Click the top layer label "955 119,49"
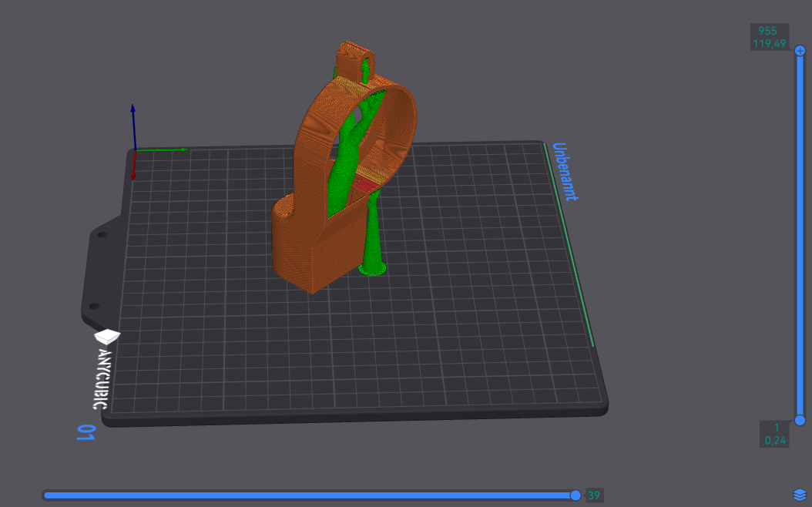The width and height of the screenshot is (812, 507). coord(770,37)
